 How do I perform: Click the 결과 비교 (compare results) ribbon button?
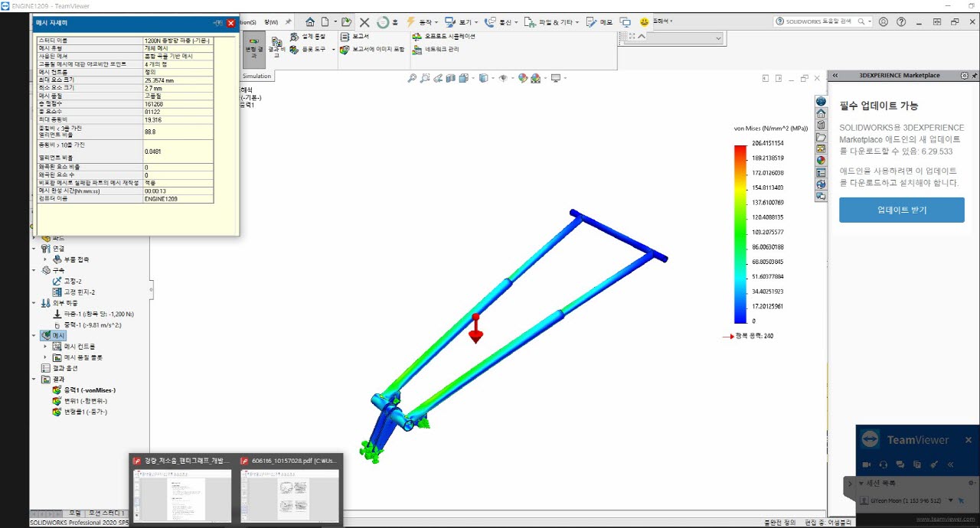point(276,48)
